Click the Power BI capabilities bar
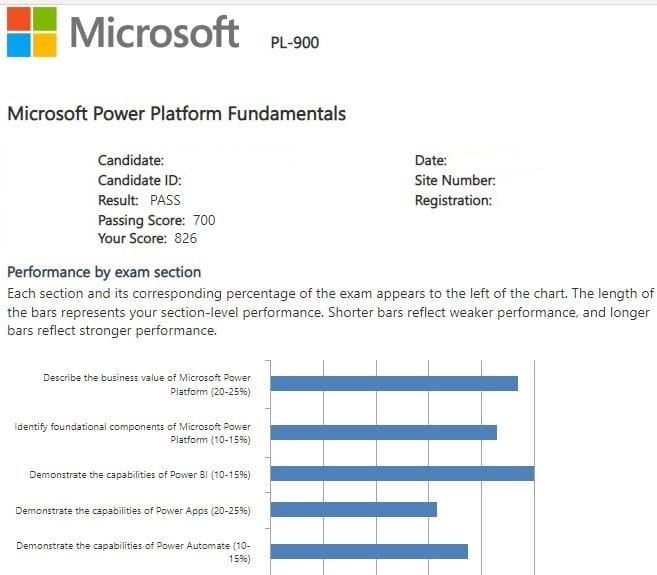 [402, 473]
